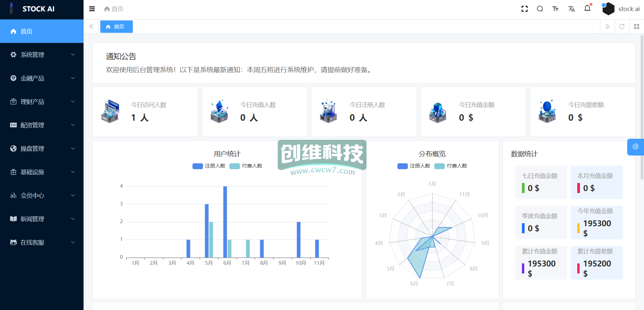Expand the 会员中心 sidebar menu
This screenshot has width=644, height=310.
pyautogui.click(x=42, y=195)
